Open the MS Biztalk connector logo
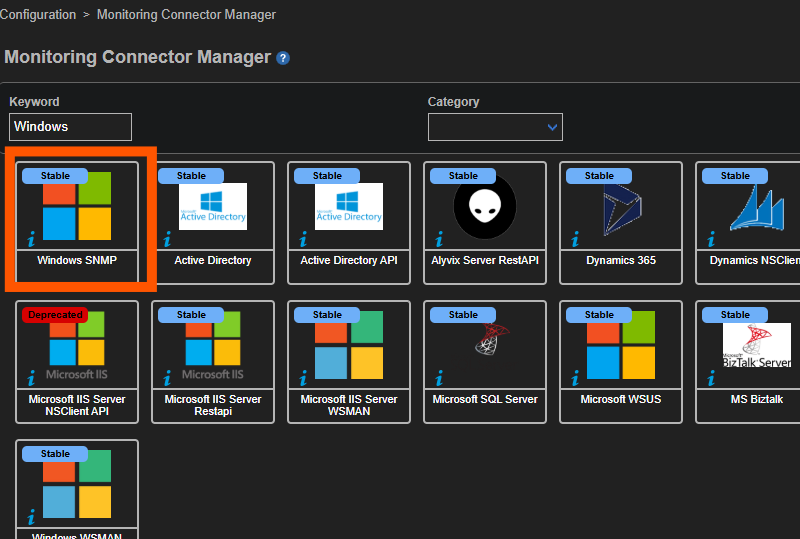800x539 pixels. tap(756, 346)
